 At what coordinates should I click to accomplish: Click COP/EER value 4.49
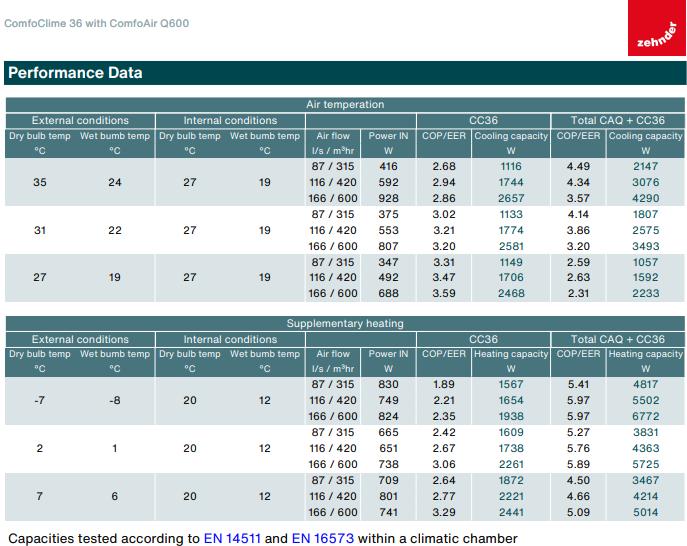pos(578,166)
